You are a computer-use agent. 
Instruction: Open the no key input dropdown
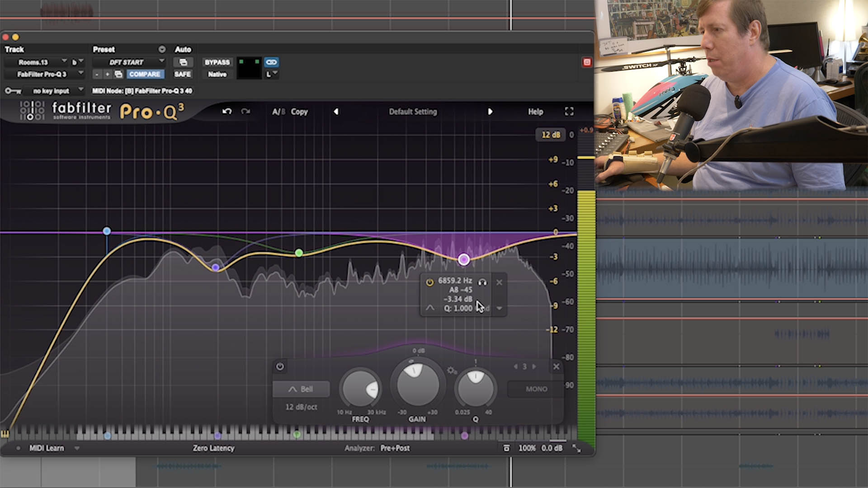(x=54, y=91)
